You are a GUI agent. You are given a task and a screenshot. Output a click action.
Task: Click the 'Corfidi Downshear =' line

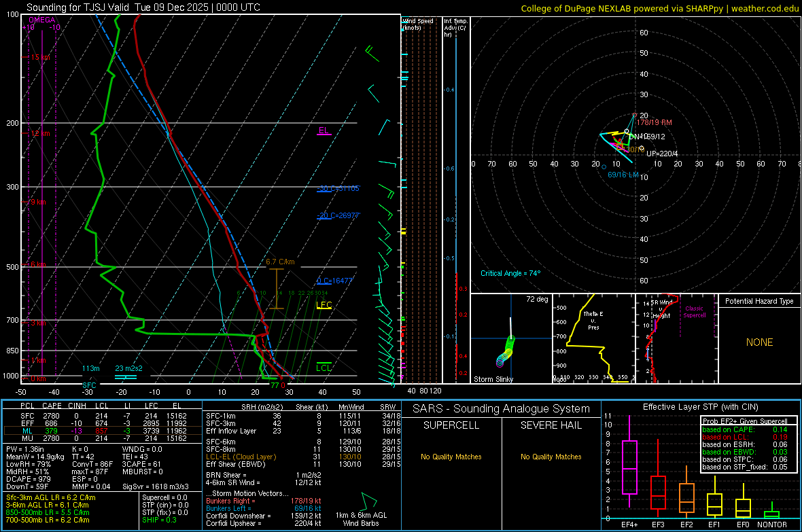point(264,516)
